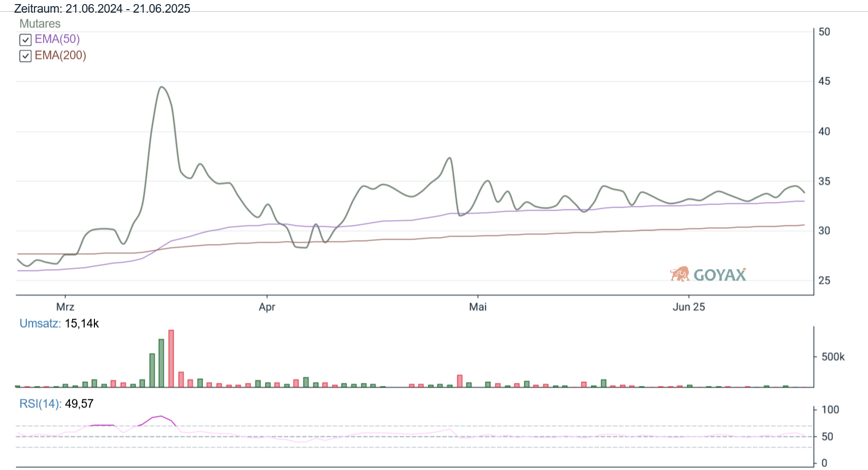Click the Mai month label on axis
The width and height of the screenshot is (868, 470).
(x=478, y=307)
